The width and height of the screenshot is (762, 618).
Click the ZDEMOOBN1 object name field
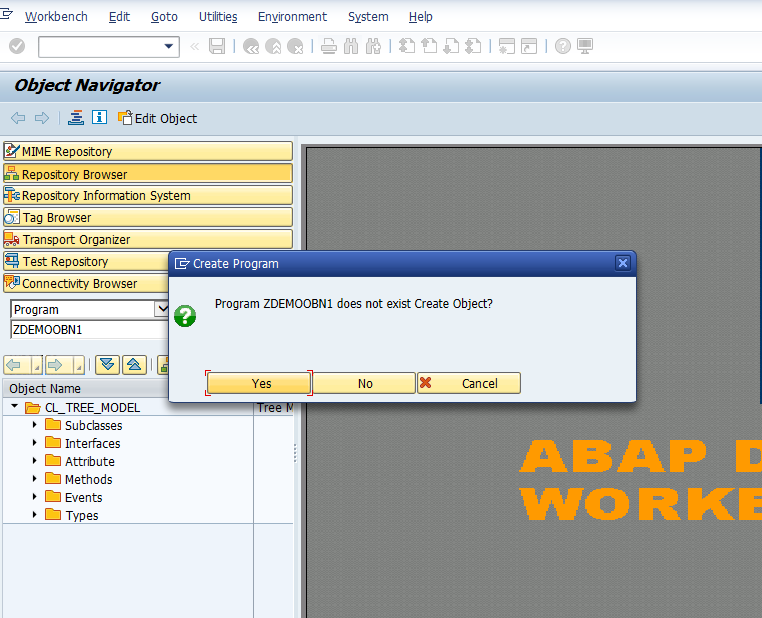[x=89, y=329]
